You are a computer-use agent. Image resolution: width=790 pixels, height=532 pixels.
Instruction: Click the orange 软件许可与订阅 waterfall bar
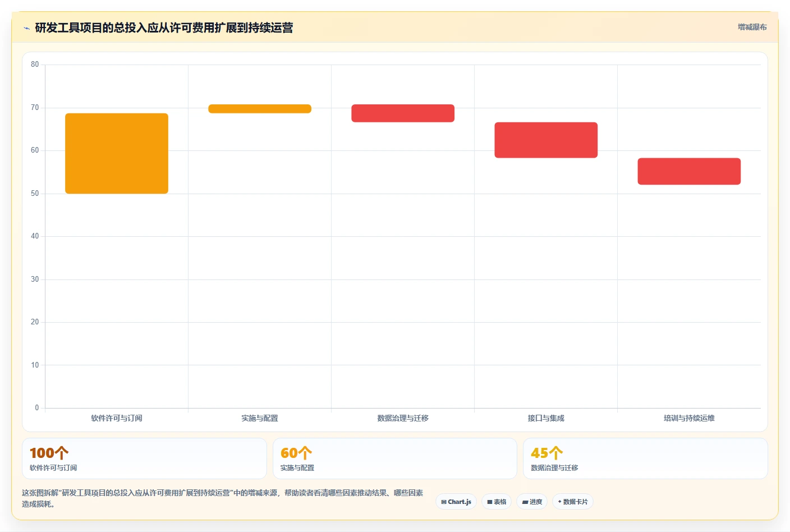117,153
